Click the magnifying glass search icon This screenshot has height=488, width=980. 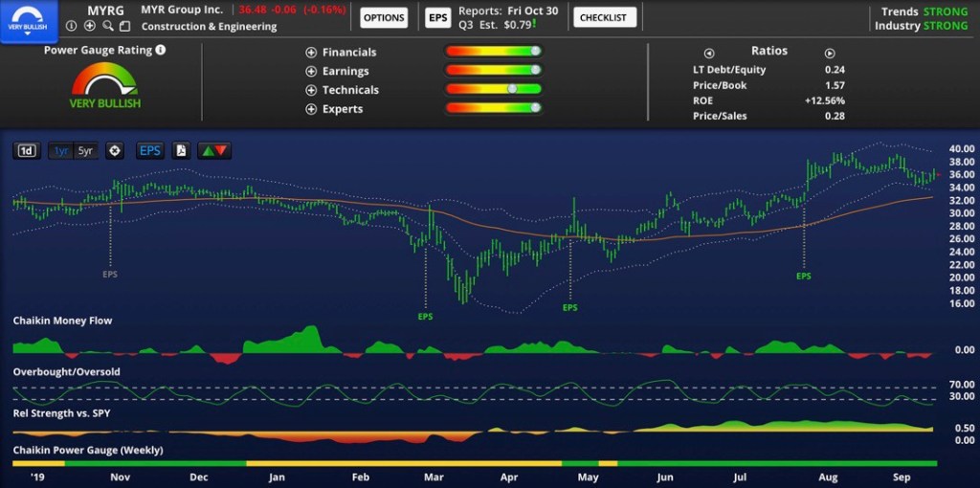tap(106, 26)
